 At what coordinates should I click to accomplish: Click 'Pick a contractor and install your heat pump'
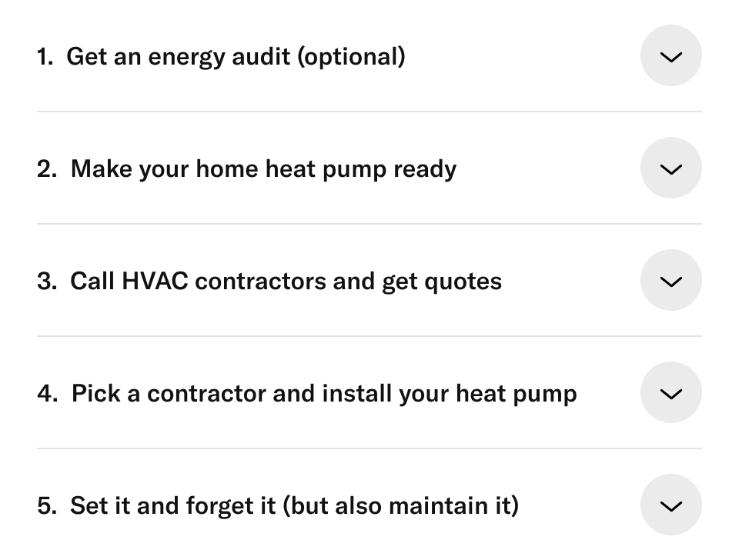pyautogui.click(x=323, y=393)
